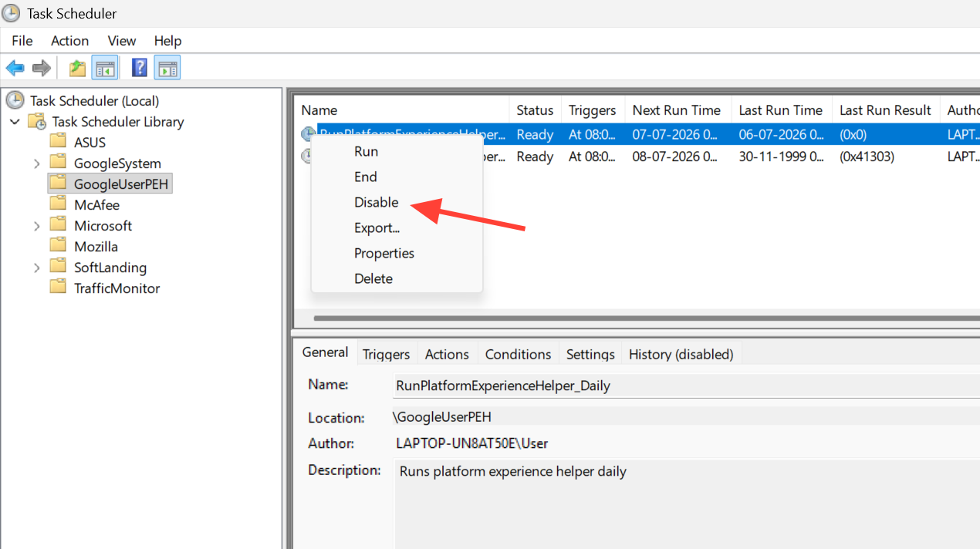Click the SoftLanding folder icon

click(x=58, y=267)
